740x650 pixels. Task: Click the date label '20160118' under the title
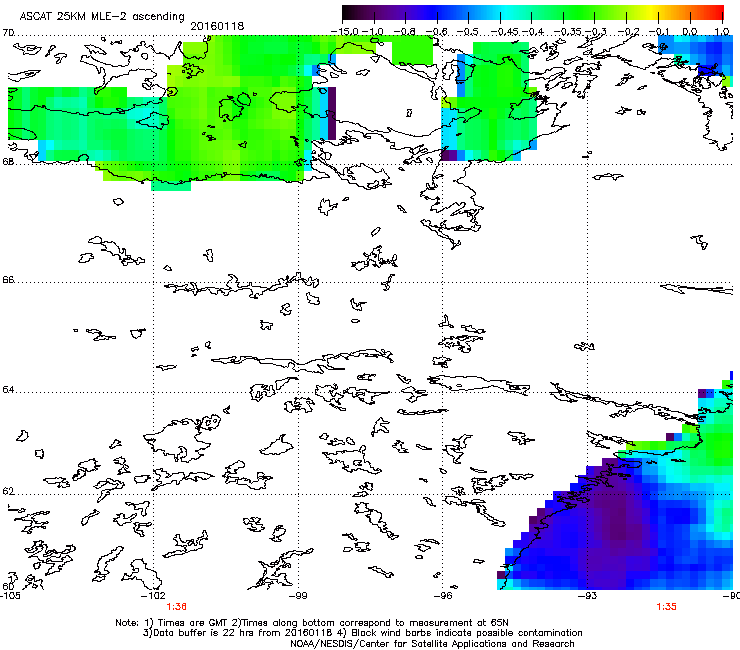pos(217,26)
